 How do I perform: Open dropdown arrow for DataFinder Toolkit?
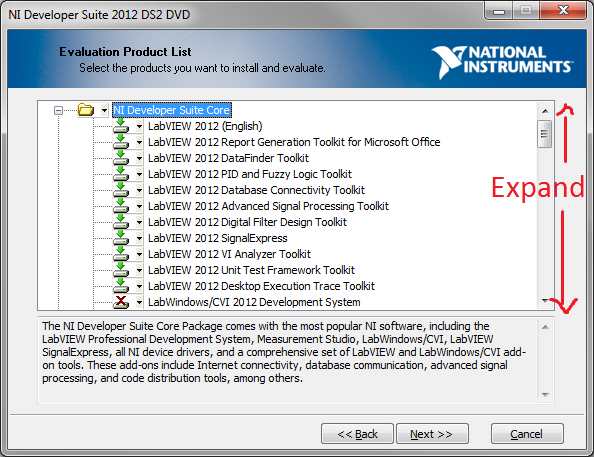point(139,158)
